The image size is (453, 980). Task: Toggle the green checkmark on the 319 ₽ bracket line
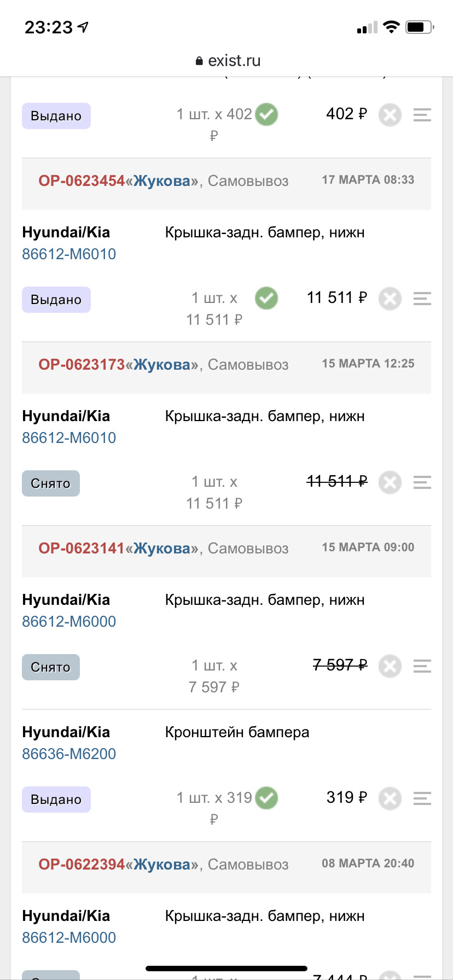point(266,798)
